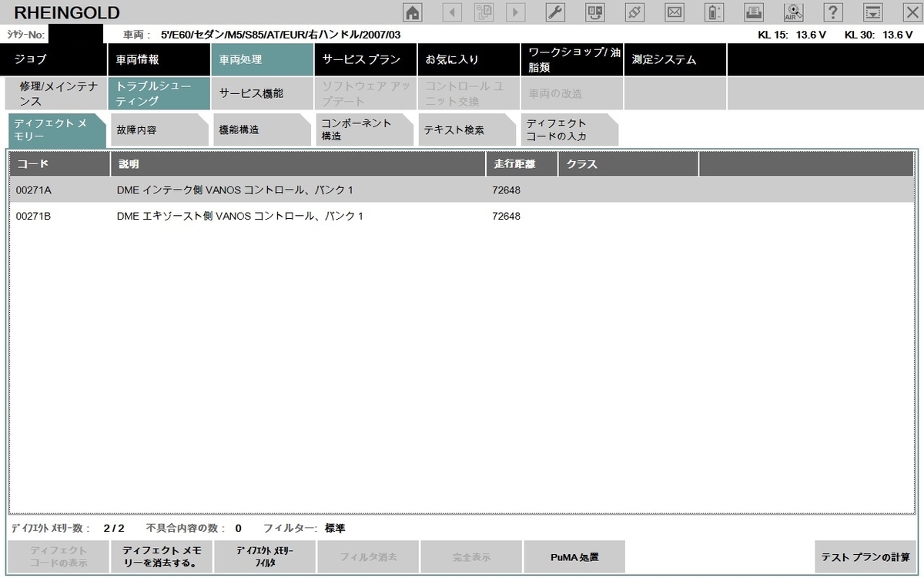Viewport: 924px width, 578px height.
Task: Sort by コード column header
Action: (60, 164)
